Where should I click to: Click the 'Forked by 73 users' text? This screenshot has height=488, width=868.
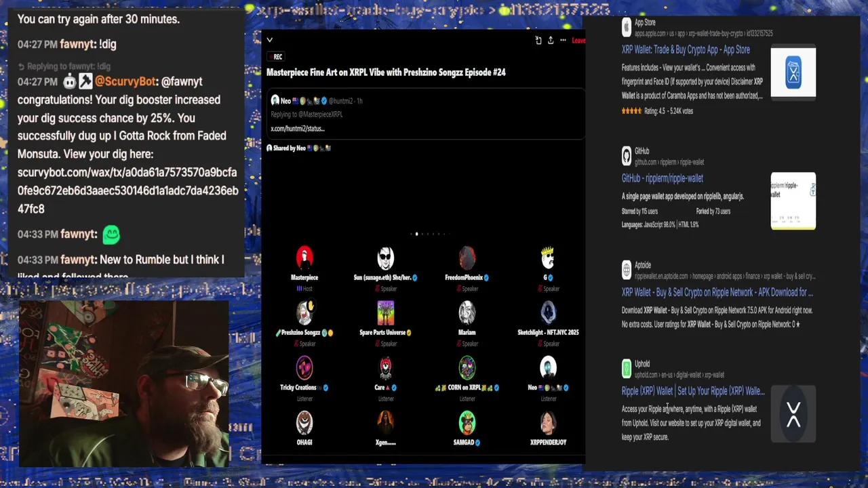pyautogui.click(x=713, y=211)
